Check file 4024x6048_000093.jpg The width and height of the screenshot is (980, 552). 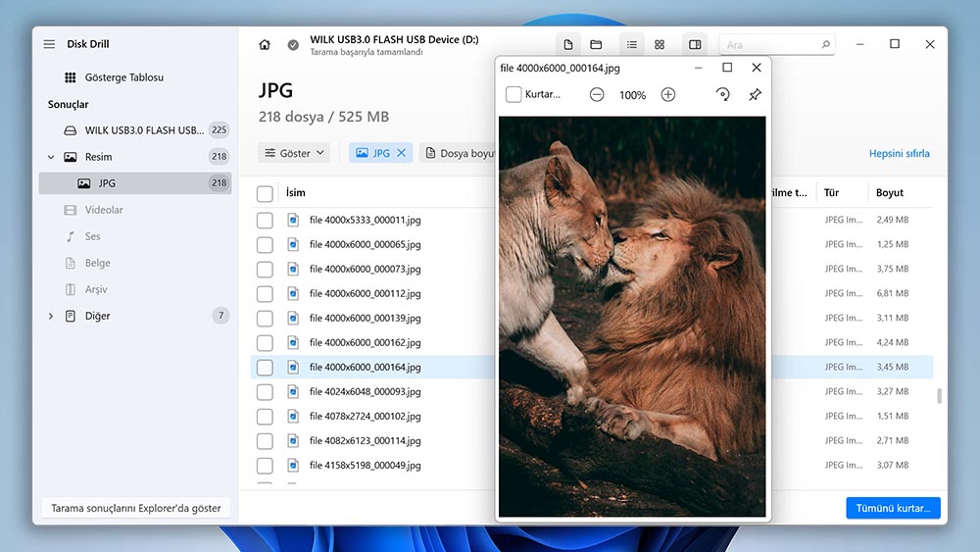click(265, 391)
